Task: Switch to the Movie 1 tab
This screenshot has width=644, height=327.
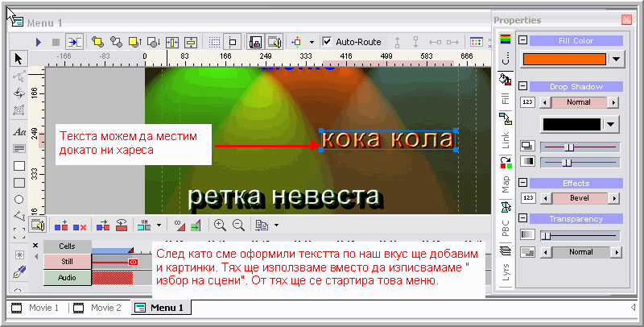Action: (x=36, y=308)
